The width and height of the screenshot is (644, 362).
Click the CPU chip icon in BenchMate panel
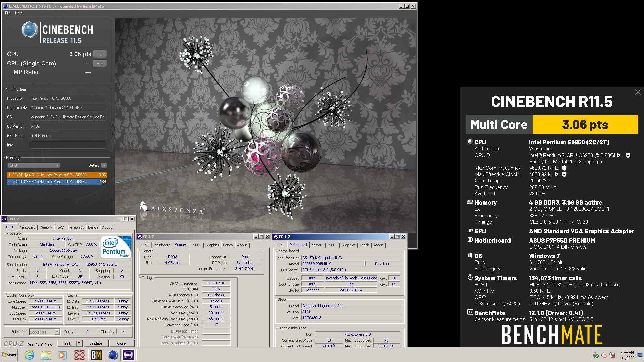(470, 142)
